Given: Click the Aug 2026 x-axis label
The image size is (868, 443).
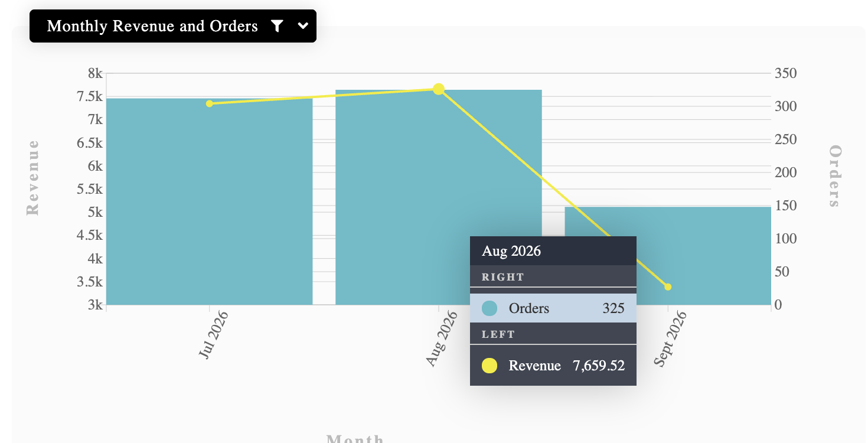Looking at the screenshot, I should [442, 338].
